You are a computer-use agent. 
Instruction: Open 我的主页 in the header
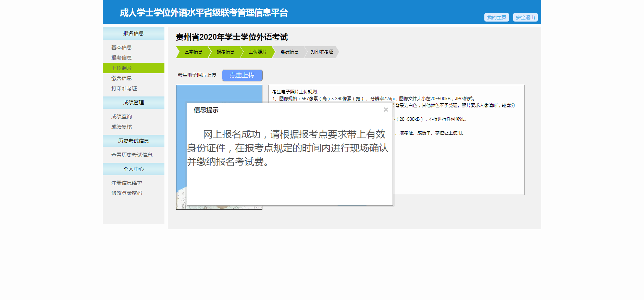pos(496,17)
